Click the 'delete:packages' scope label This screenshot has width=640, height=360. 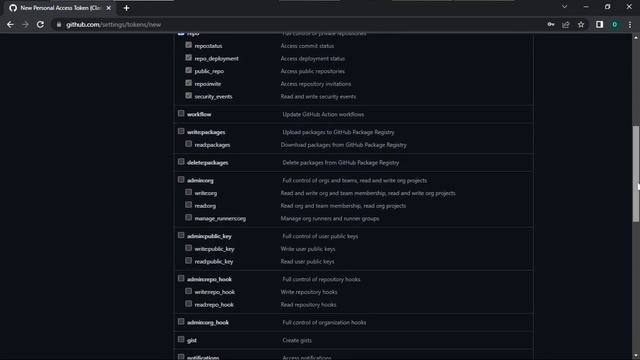point(208,163)
